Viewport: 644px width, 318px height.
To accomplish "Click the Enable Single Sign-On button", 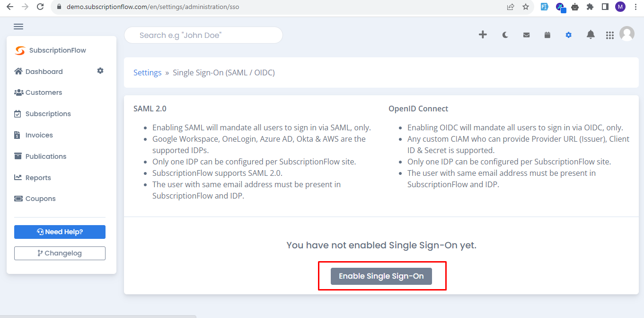I will [381, 276].
